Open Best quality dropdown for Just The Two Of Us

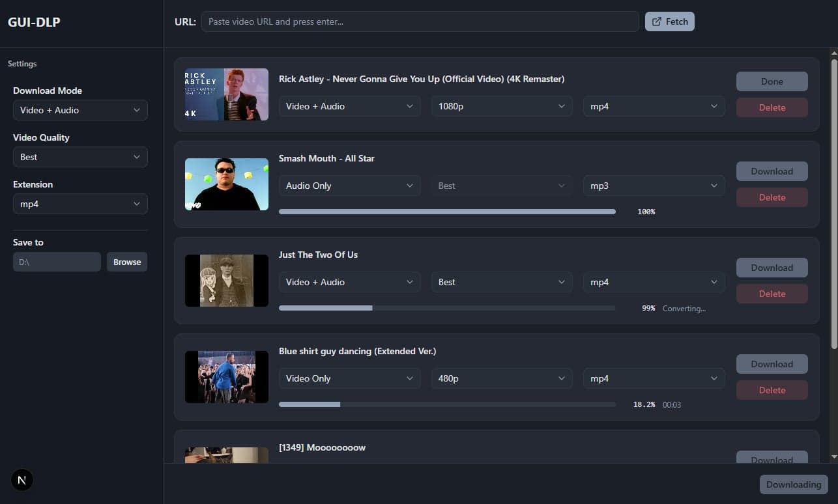[x=502, y=282]
